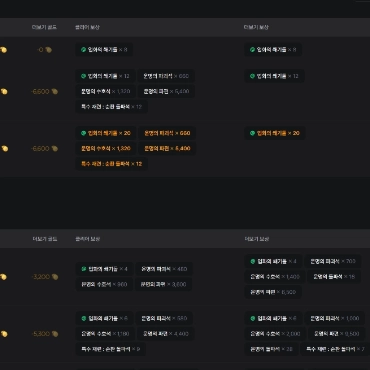This screenshot has width=370, height=370.
Task: Click the '운명의 수호석 × 2,000' chip
Action: point(275,334)
